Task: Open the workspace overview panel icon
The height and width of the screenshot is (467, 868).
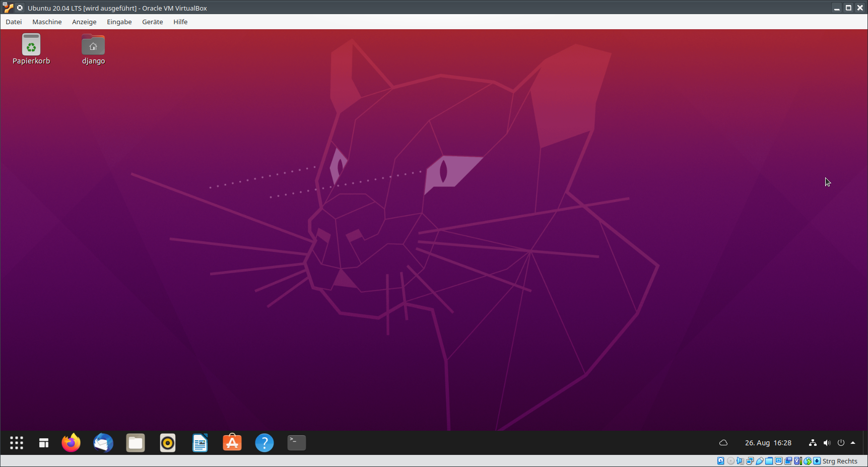Action: pyautogui.click(x=44, y=443)
